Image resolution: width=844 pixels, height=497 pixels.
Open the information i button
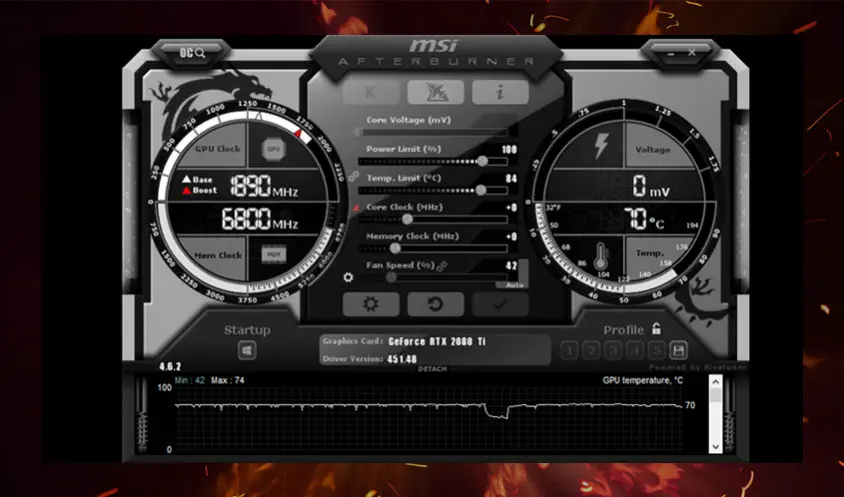[x=499, y=92]
